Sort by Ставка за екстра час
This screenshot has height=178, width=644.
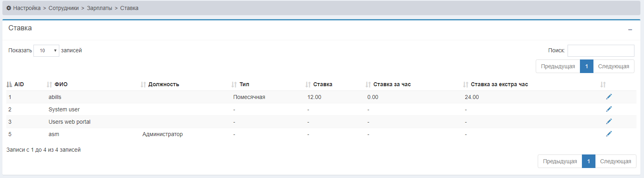pos(499,84)
